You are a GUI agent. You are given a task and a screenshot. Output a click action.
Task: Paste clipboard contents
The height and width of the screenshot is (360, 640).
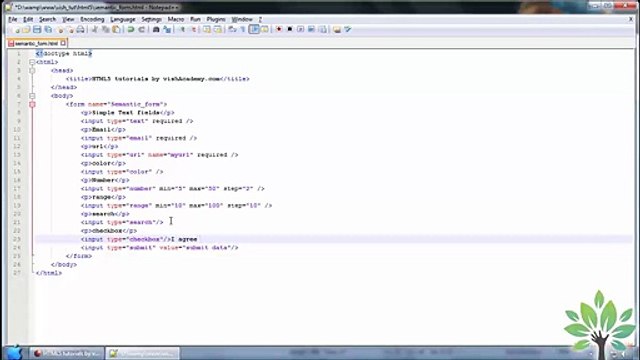pos(116,29)
